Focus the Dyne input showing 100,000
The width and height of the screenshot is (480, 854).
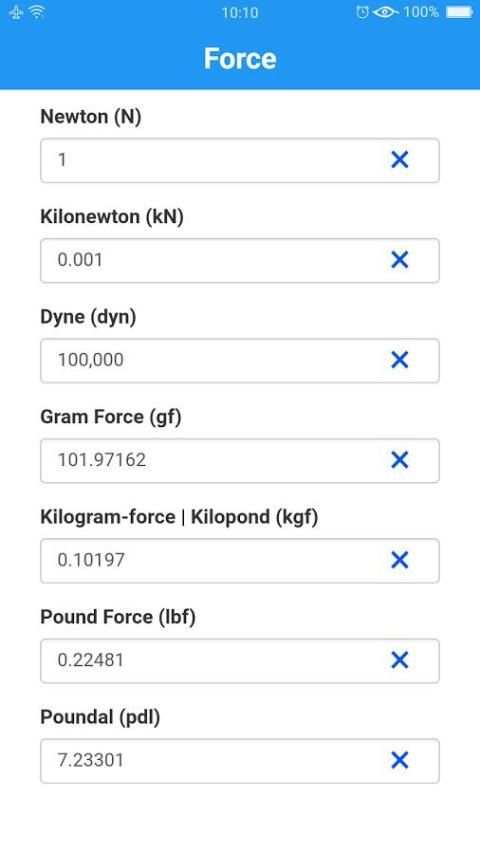(240, 361)
